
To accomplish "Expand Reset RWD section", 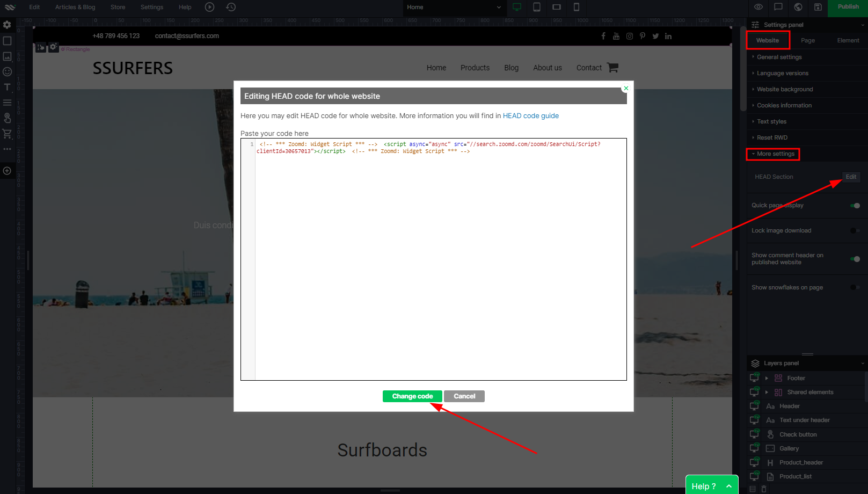I will point(807,137).
